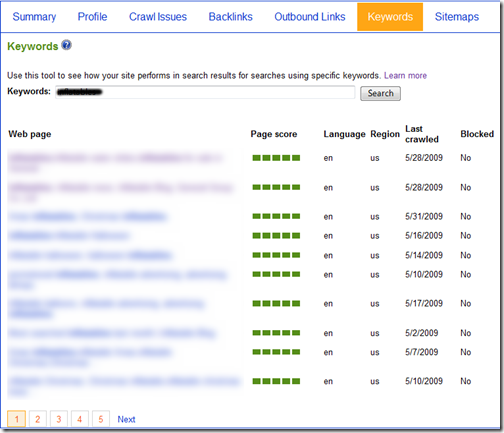This screenshot has width=504, height=433.
Task: Open the web page link crawled 5/31/2009
Action: (88, 216)
